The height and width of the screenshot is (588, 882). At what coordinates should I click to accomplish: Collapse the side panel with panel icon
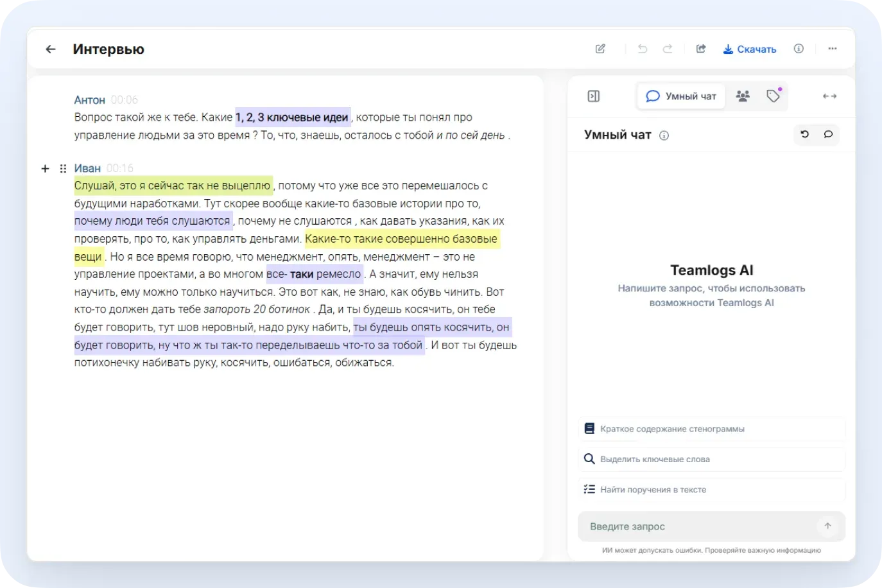(x=594, y=96)
